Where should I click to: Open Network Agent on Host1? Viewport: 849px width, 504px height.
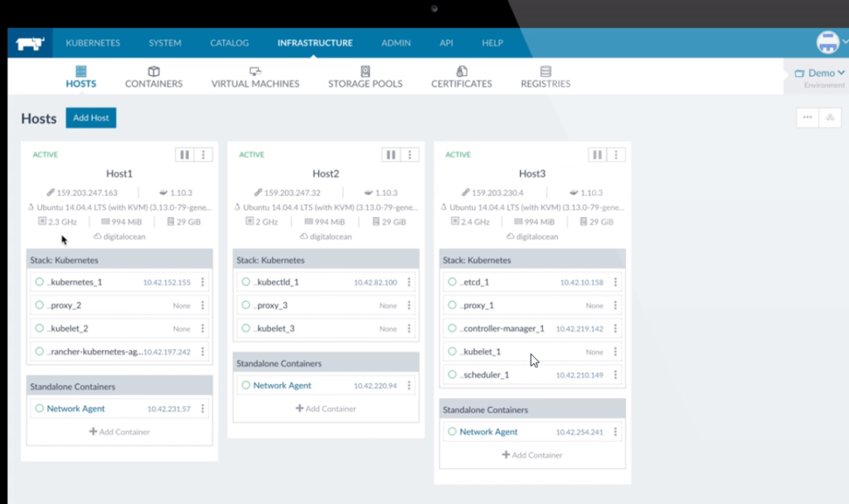coord(75,409)
